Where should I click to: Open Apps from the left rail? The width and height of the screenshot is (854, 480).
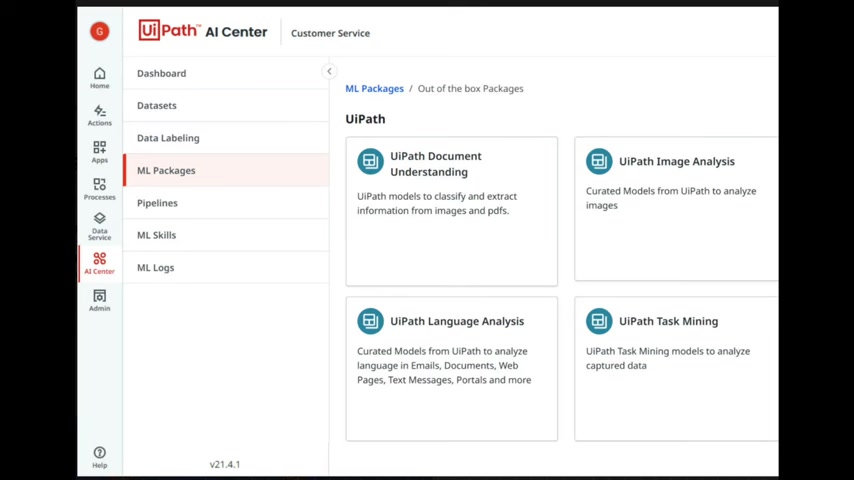(x=100, y=153)
